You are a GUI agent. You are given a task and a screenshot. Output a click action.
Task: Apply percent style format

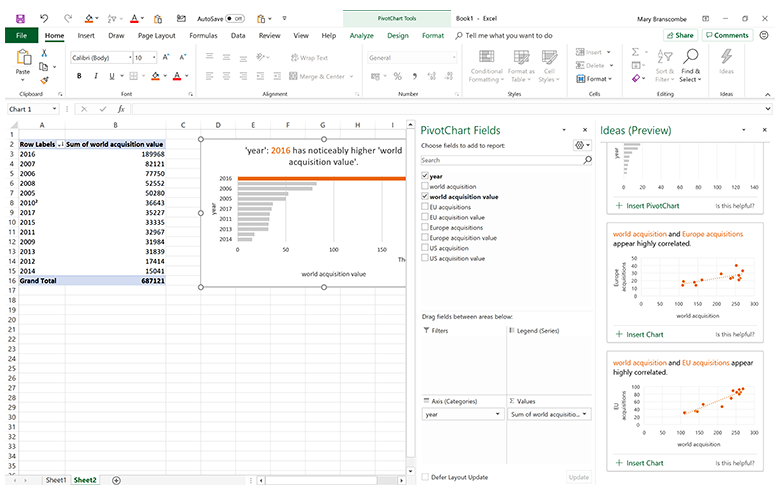click(397, 76)
